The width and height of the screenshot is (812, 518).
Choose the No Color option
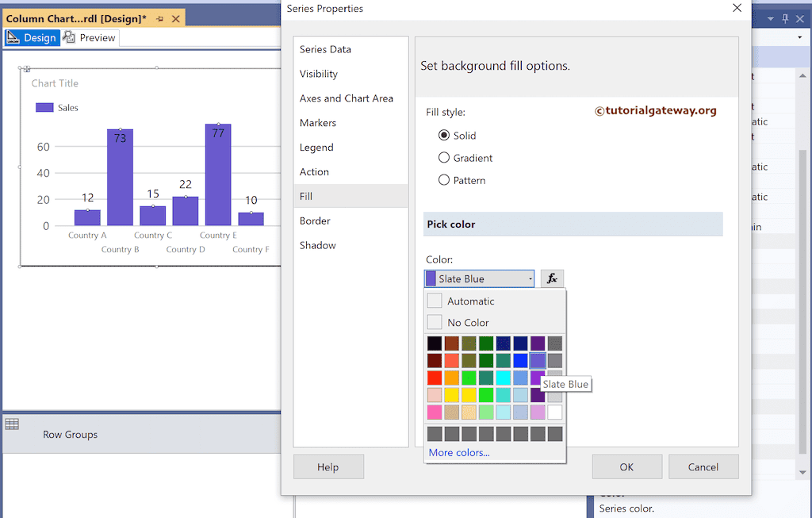click(x=495, y=322)
